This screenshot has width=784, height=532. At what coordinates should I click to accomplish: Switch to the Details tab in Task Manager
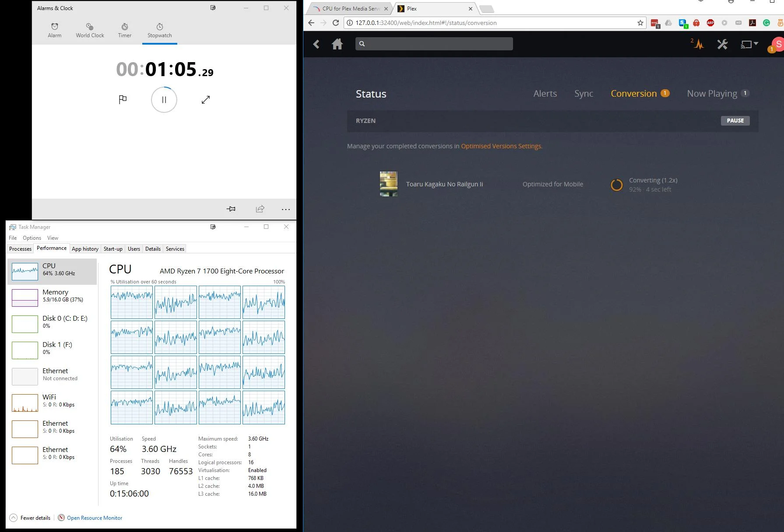tap(153, 249)
